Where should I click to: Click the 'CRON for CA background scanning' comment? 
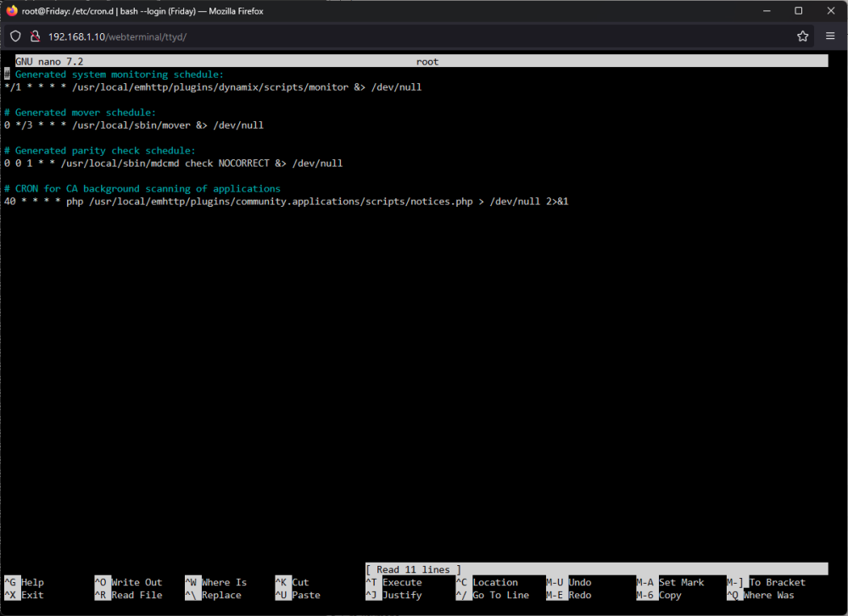142,189
